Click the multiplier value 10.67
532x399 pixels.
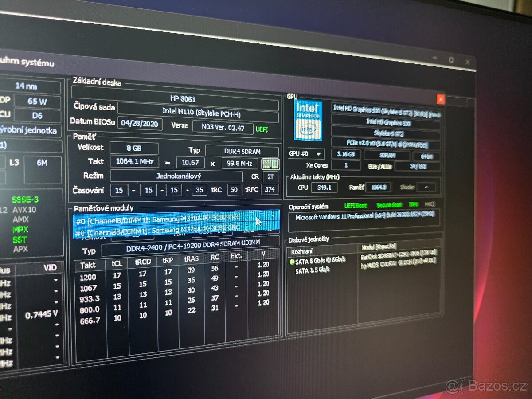click(x=190, y=163)
